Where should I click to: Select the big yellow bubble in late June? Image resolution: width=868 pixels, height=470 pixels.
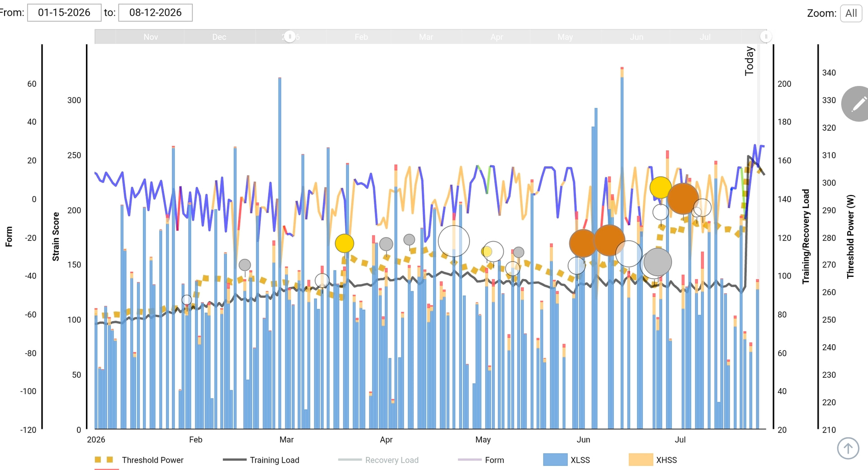(x=660, y=187)
